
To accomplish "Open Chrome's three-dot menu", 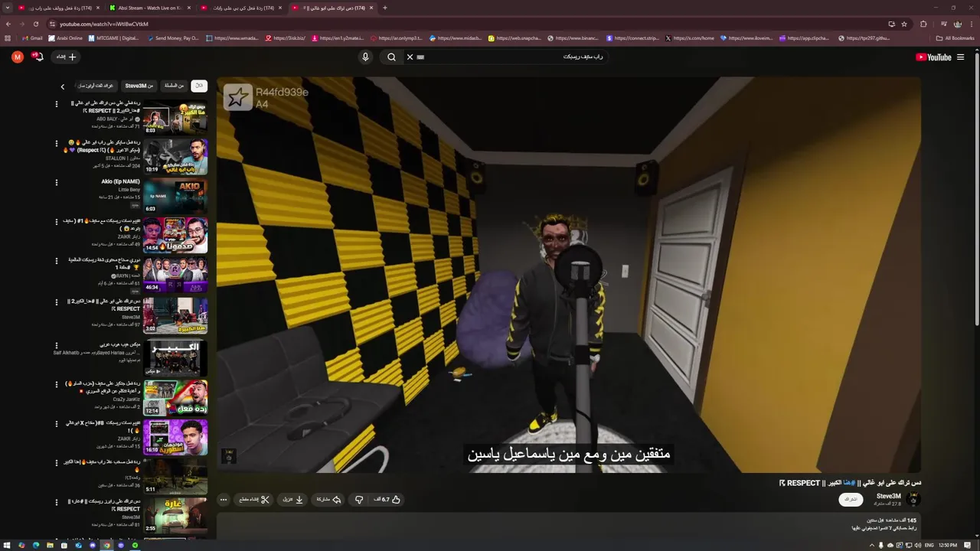I will (971, 24).
